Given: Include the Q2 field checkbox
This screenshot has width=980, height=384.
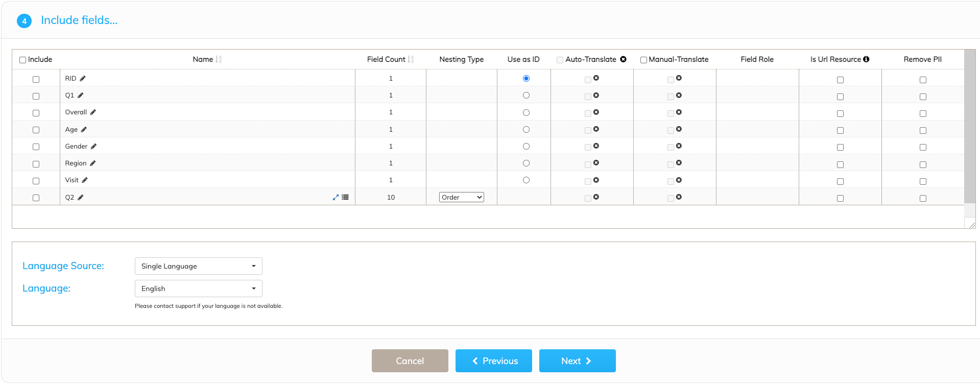Looking at the screenshot, I should pyautogui.click(x=36, y=198).
